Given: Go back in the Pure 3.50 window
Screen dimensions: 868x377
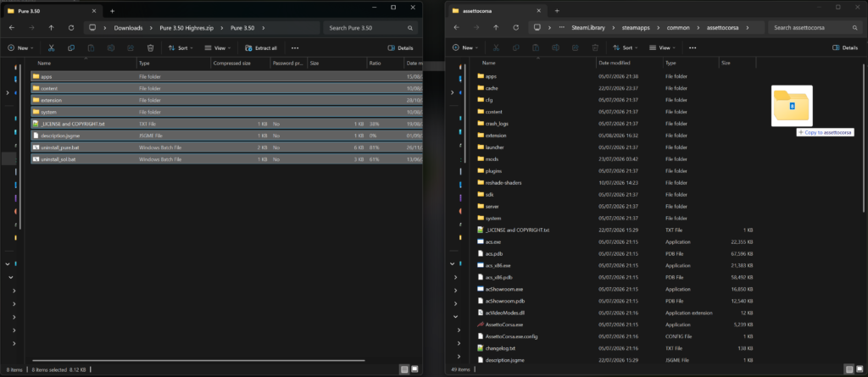Looking at the screenshot, I should (x=12, y=28).
